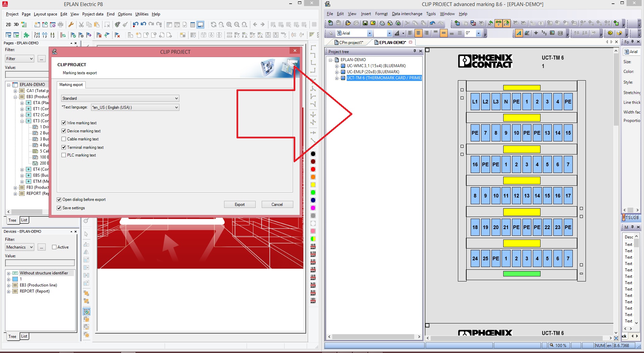Click the ellipsis button beside Pages Filter
The width and height of the screenshot is (644, 353).
pos(41,59)
